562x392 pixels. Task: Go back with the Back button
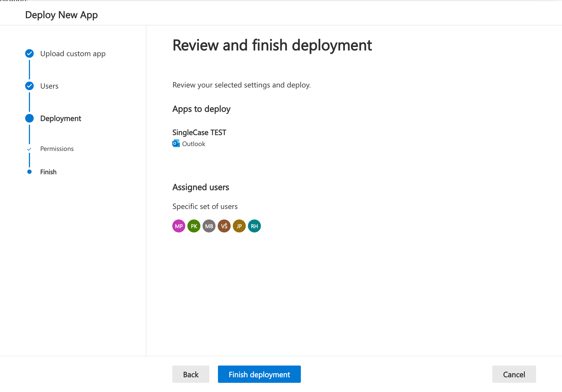[x=191, y=374]
